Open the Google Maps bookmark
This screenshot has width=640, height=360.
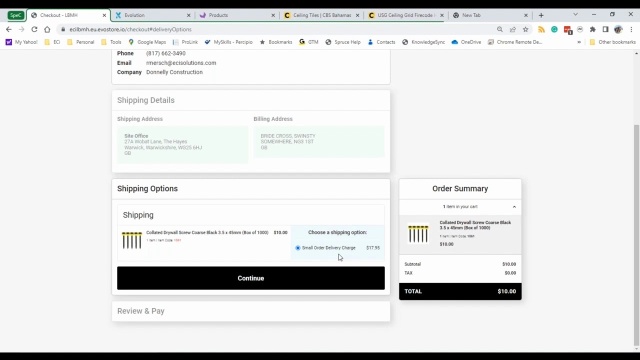point(147,42)
